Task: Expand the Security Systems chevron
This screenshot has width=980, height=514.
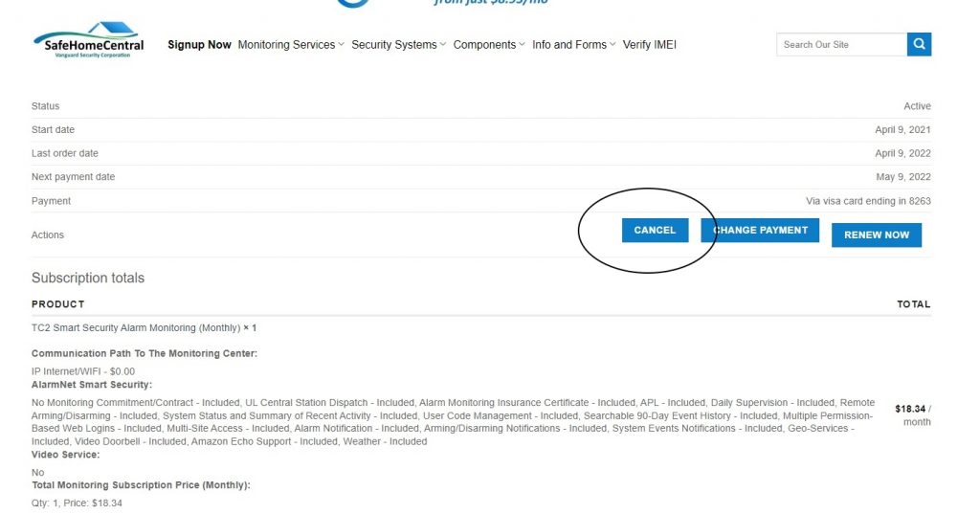Action: point(442,44)
